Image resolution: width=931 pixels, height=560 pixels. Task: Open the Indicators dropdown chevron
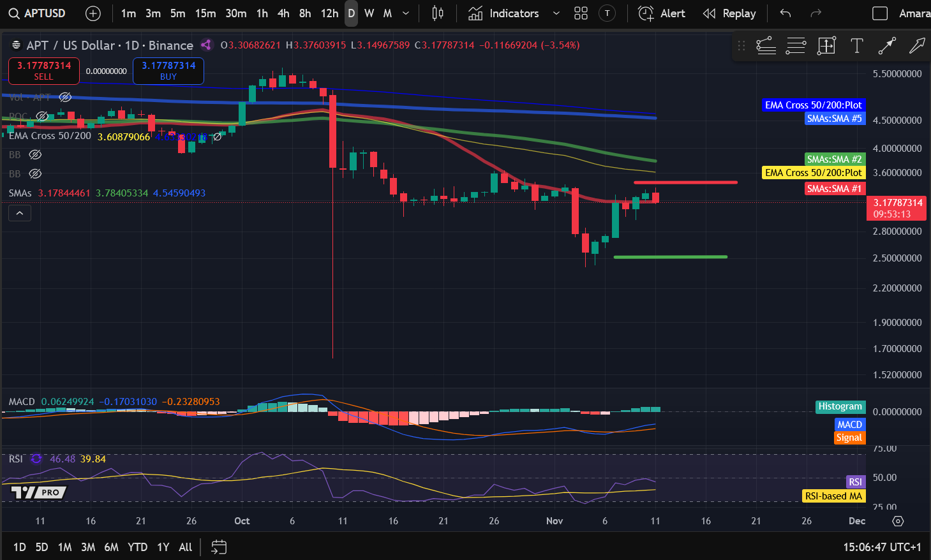pos(555,13)
